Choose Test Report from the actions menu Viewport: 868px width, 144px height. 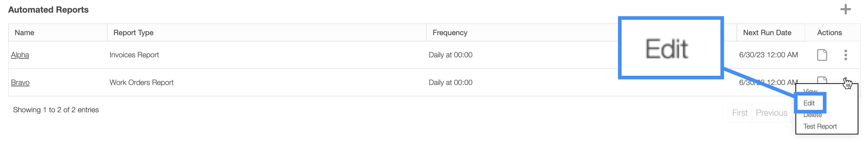820,126
